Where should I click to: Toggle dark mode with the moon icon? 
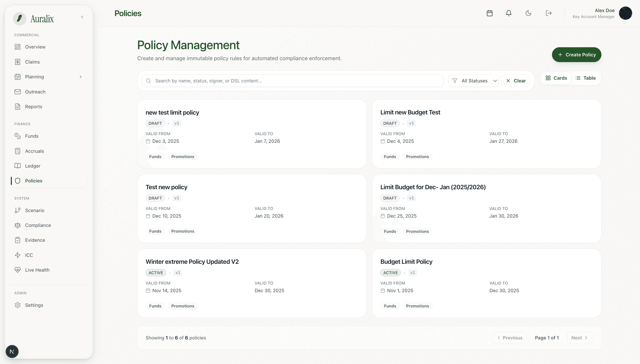coord(528,13)
